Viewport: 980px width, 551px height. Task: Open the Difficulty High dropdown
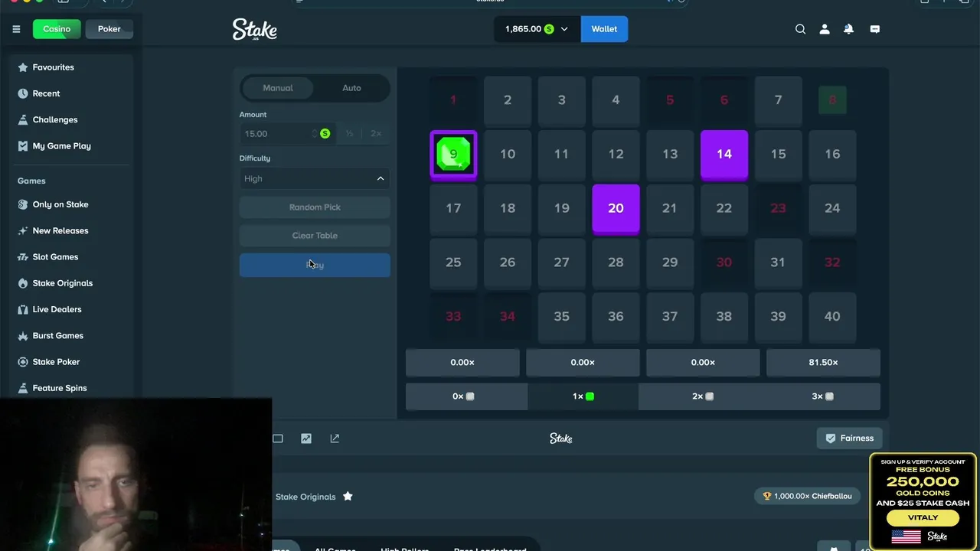tap(315, 178)
